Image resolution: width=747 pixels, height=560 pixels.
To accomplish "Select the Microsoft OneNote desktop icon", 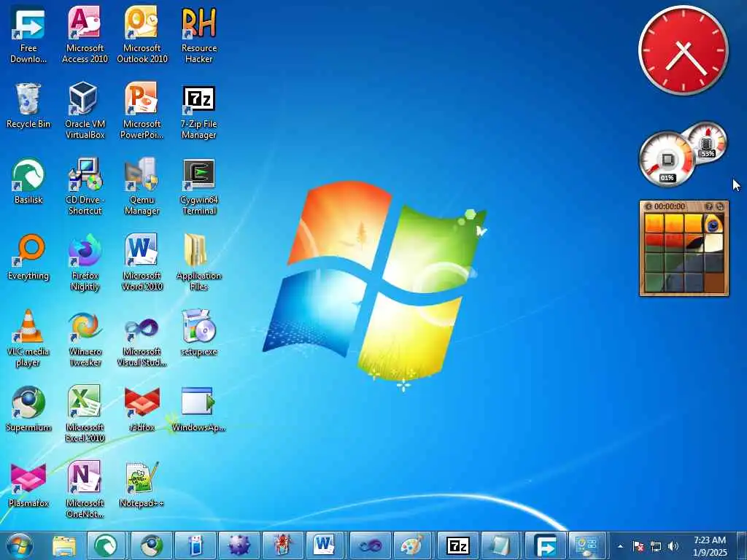I will [85, 490].
